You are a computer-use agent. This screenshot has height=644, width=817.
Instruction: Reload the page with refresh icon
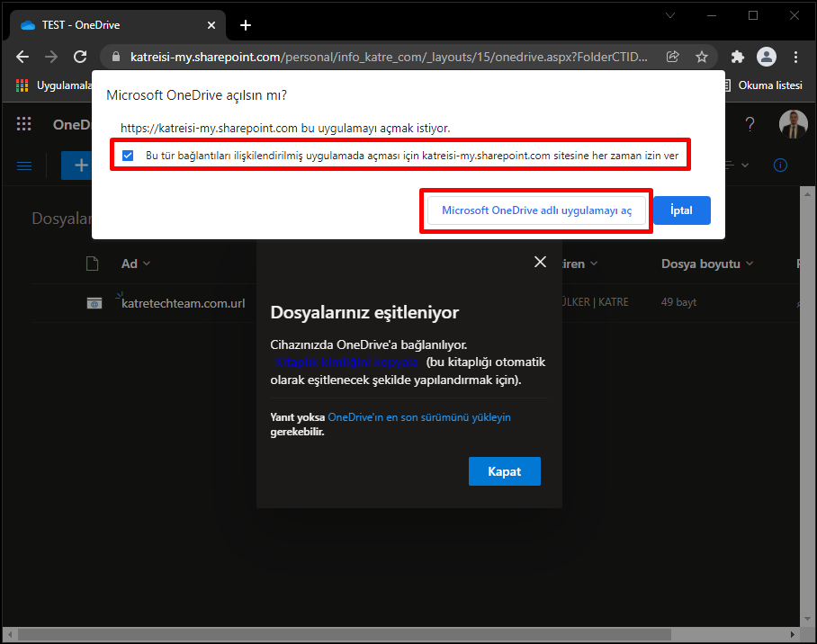click(80, 57)
